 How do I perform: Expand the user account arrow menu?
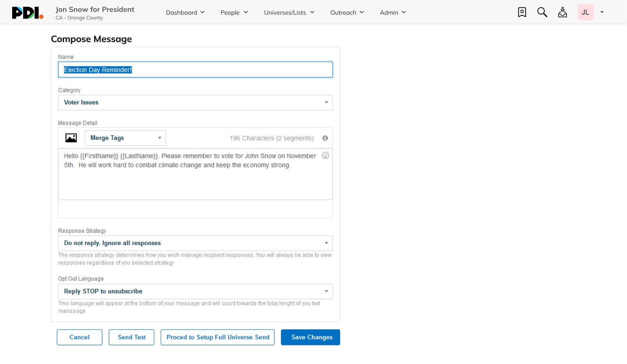click(602, 12)
